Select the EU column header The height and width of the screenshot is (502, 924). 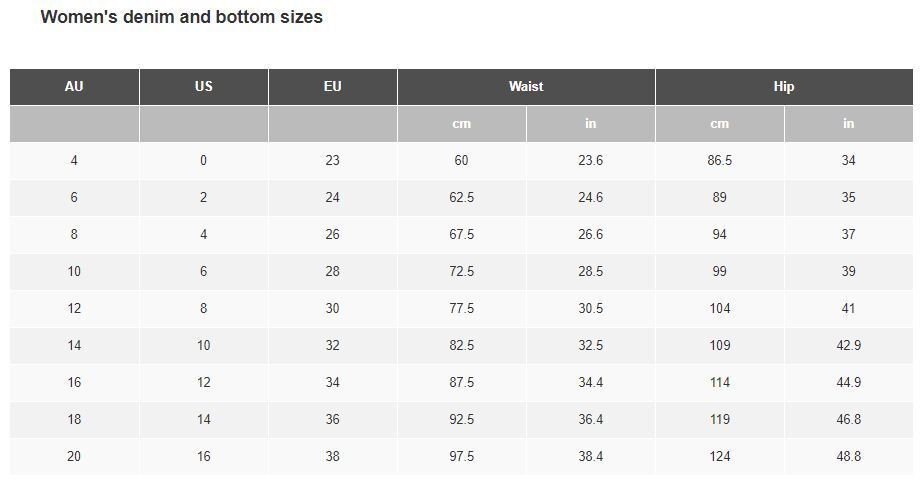click(x=332, y=87)
